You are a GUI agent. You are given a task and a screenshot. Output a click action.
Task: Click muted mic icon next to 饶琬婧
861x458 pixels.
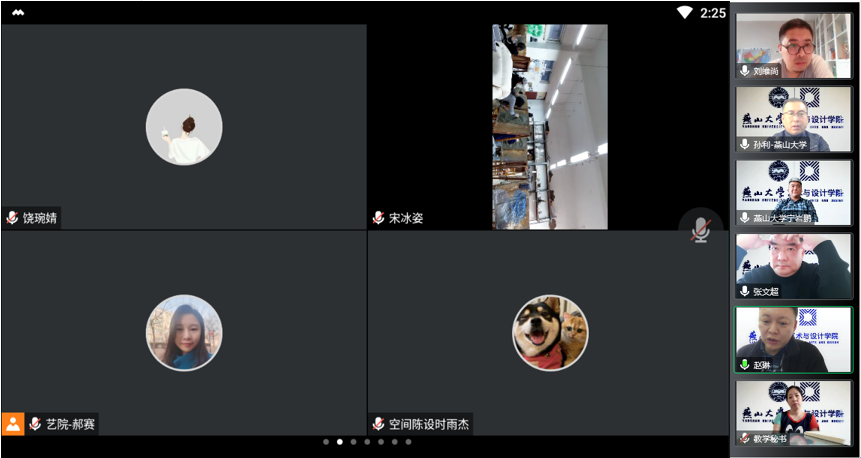click(13, 217)
